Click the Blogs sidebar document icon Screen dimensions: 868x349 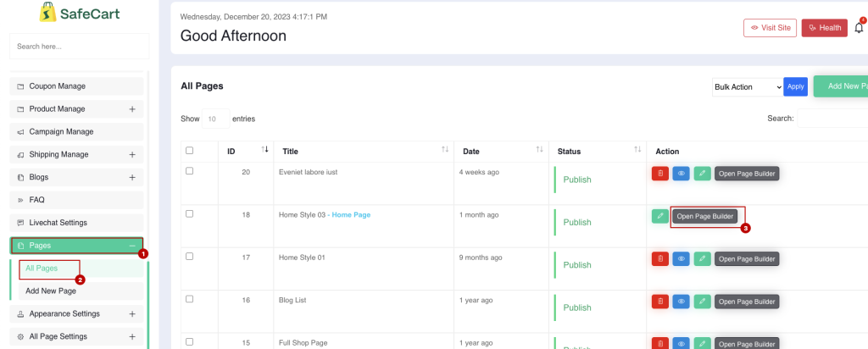click(x=20, y=178)
